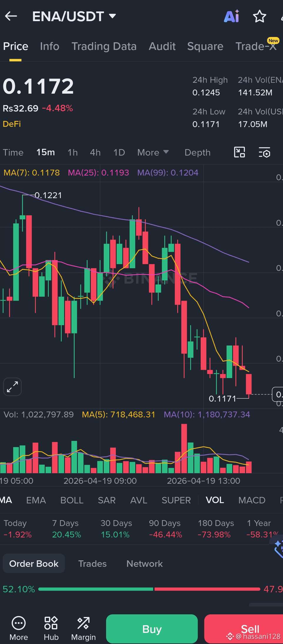The image size is (283, 644).
Task: Expand chart to fullscreen
Action: click(x=12, y=387)
